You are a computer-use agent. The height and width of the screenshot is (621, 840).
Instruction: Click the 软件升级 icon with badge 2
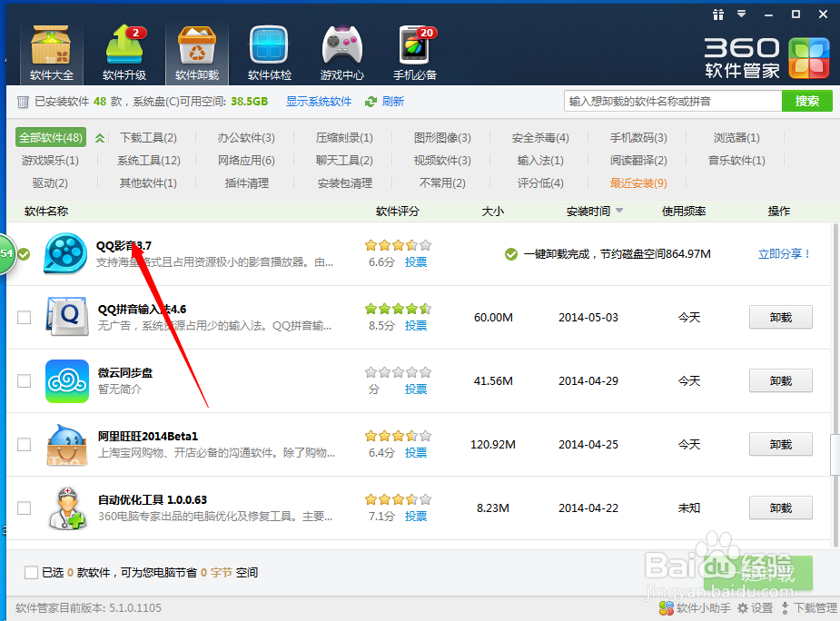pyautogui.click(x=124, y=44)
